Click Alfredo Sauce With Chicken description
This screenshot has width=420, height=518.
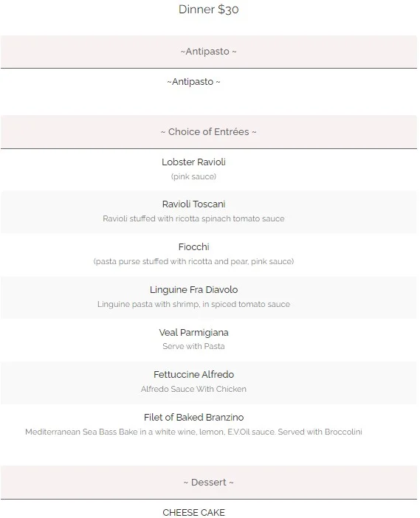click(x=193, y=389)
